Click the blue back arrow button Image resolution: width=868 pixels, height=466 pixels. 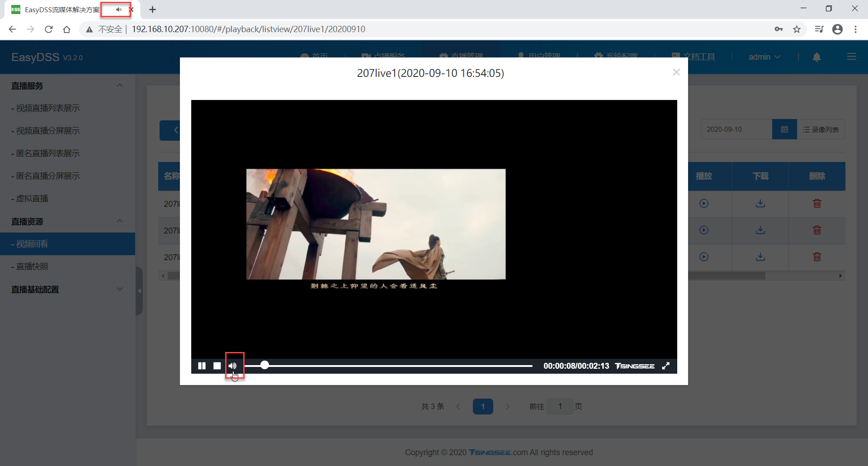(x=170, y=130)
